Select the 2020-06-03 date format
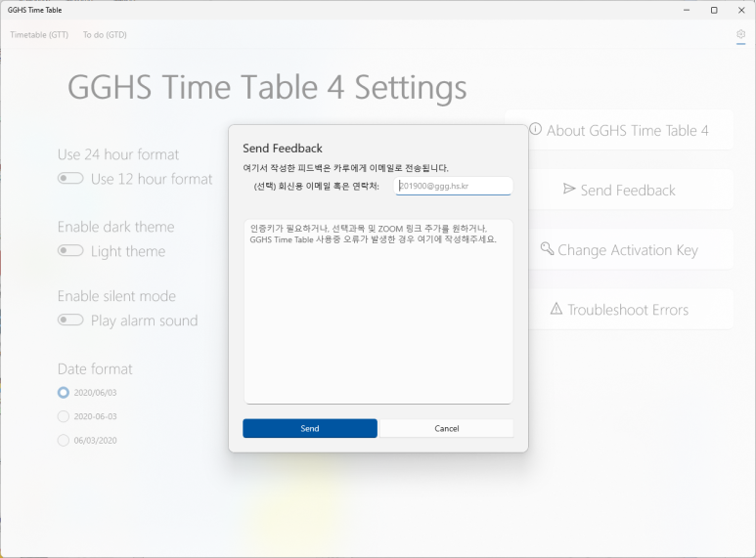 click(x=64, y=416)
